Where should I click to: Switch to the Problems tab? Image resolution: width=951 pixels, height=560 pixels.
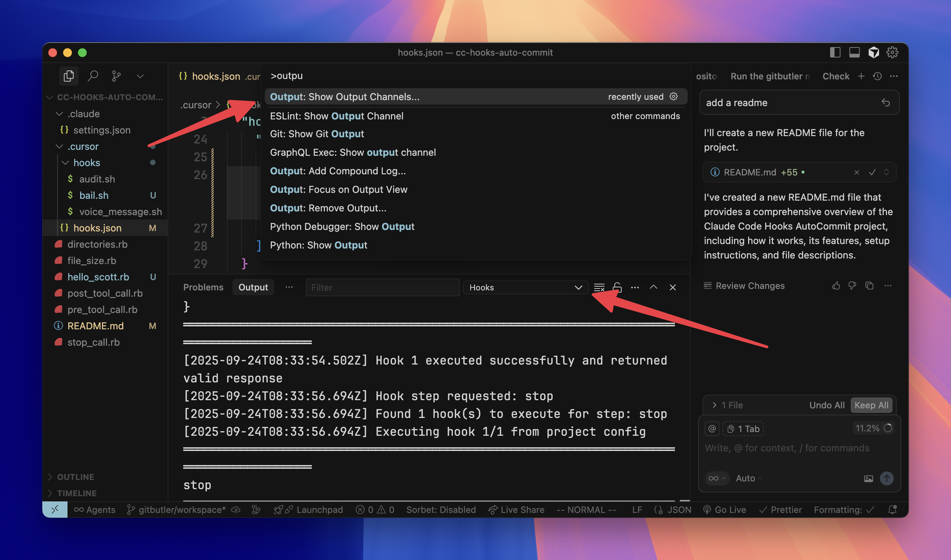203,287
